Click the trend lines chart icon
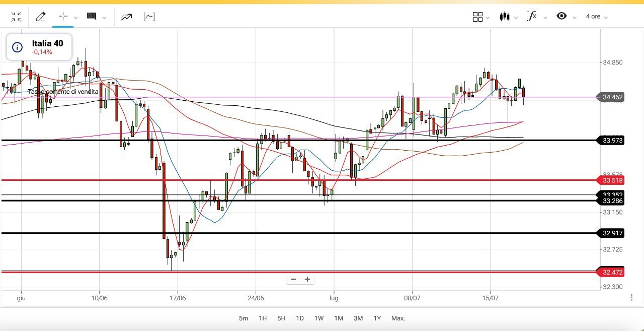This screenshot has width=644, height=331. (126, 17)
